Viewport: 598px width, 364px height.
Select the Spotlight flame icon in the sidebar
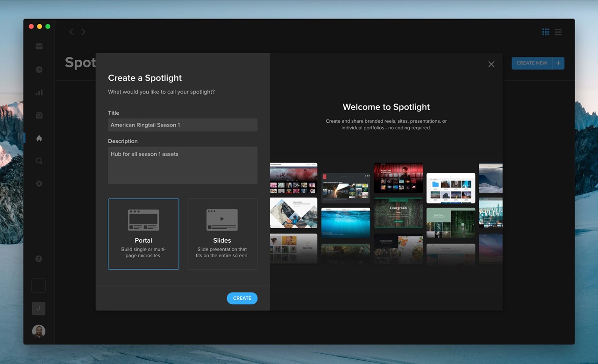click(39, 138)
